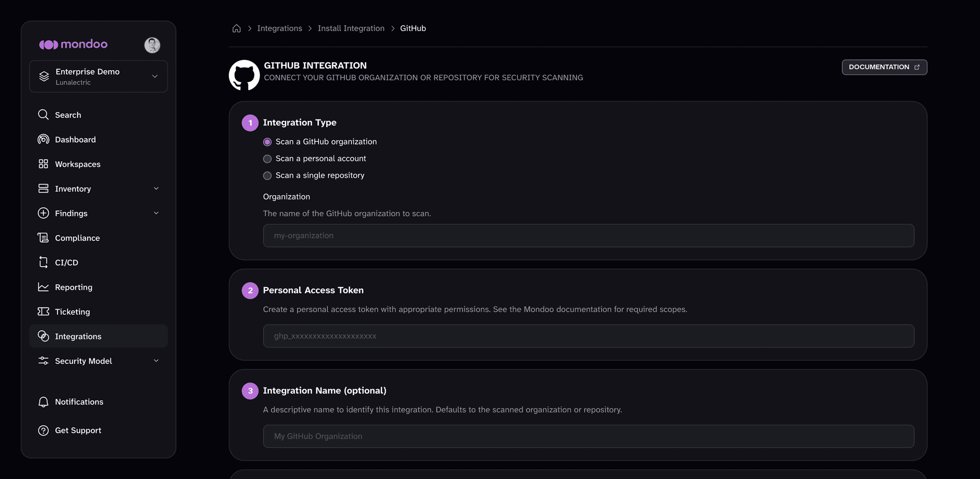Focus the Personal Access Token input field
Screen dimensions: 980x479
click(589, 336)
